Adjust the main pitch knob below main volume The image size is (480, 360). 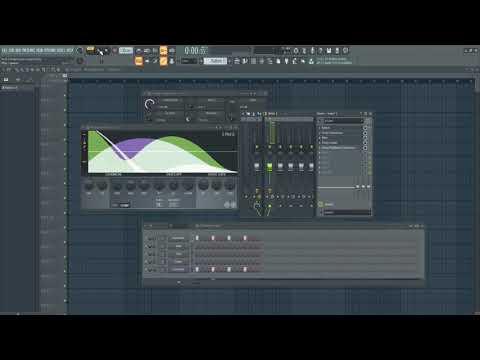coord(80,61)
